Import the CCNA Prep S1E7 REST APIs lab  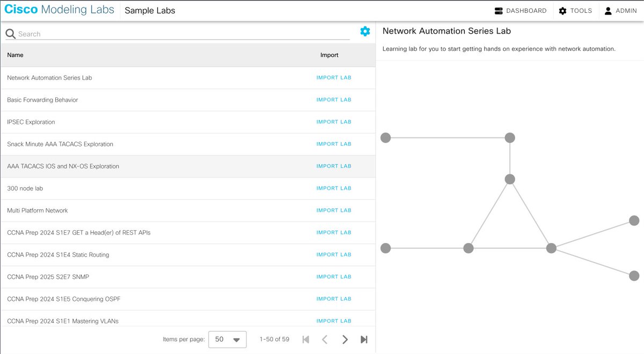click(x=334, y=232)
